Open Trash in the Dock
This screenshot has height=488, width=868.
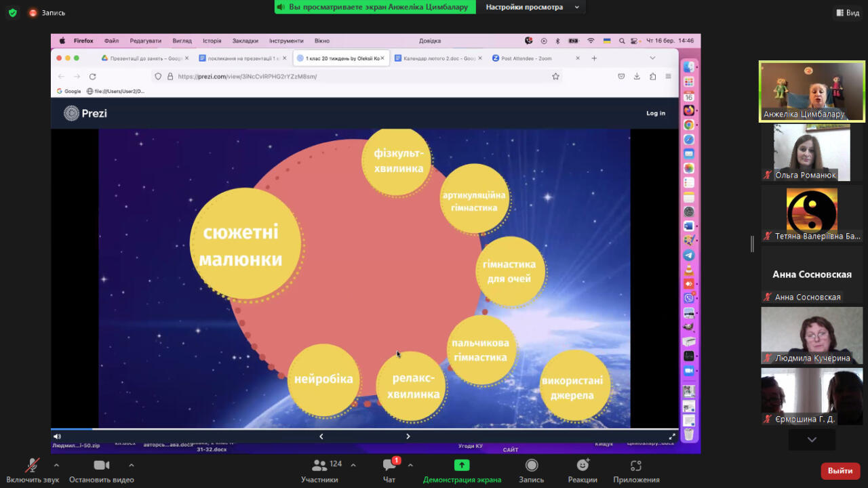coord(689,434)
